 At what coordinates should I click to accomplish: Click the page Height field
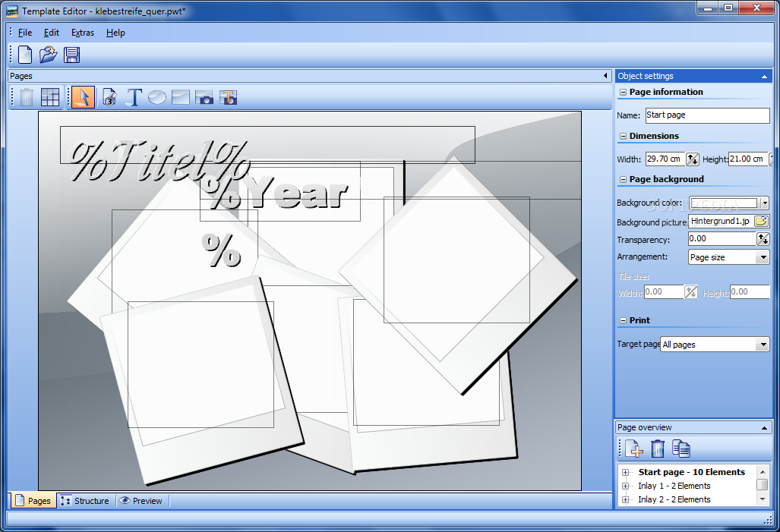coord(748,159)
